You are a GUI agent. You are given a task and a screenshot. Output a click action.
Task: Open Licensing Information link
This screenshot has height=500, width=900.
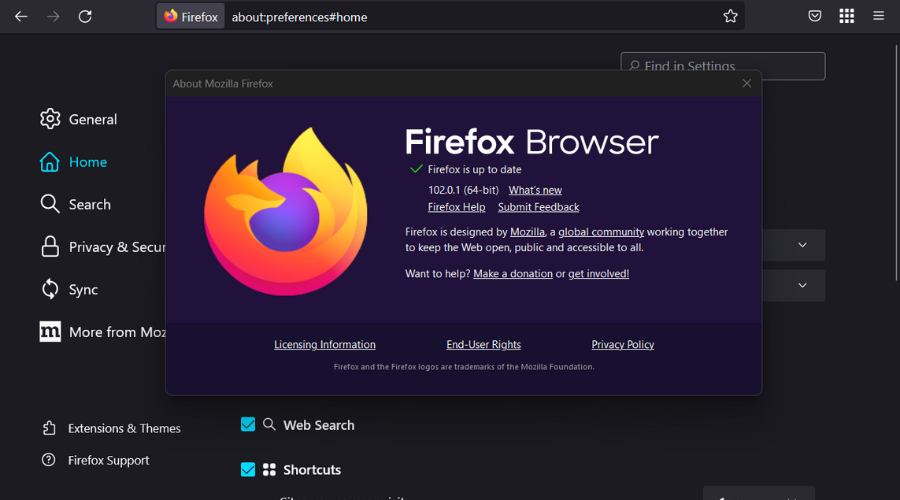tap(325, 344)
